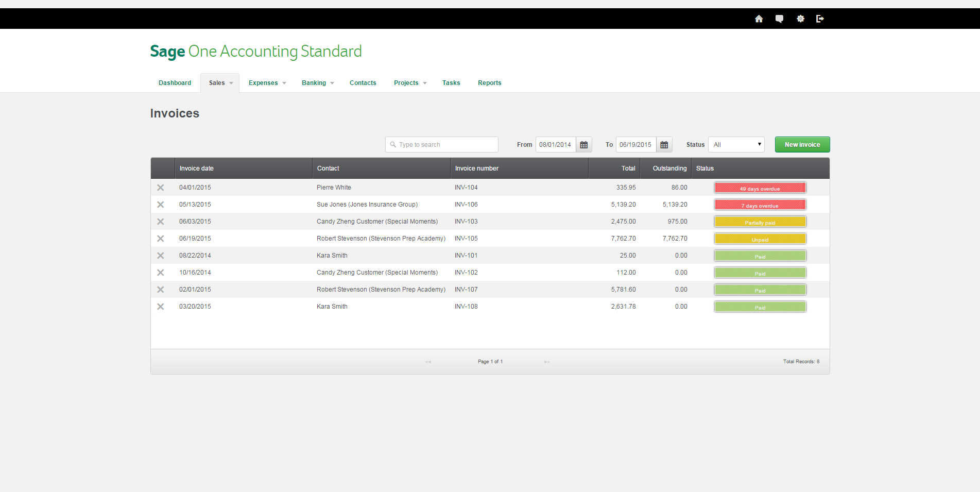The height and width of the screenshot is (492, 980).
Task: Click into the Type to search field
Action: pos(443,144)
